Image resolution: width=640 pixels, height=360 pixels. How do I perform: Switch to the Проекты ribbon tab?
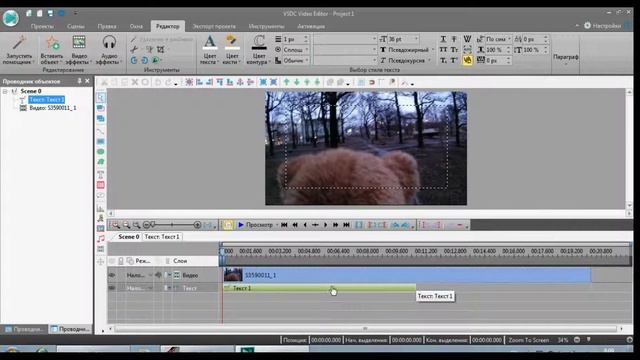click(x=42, y=26)
